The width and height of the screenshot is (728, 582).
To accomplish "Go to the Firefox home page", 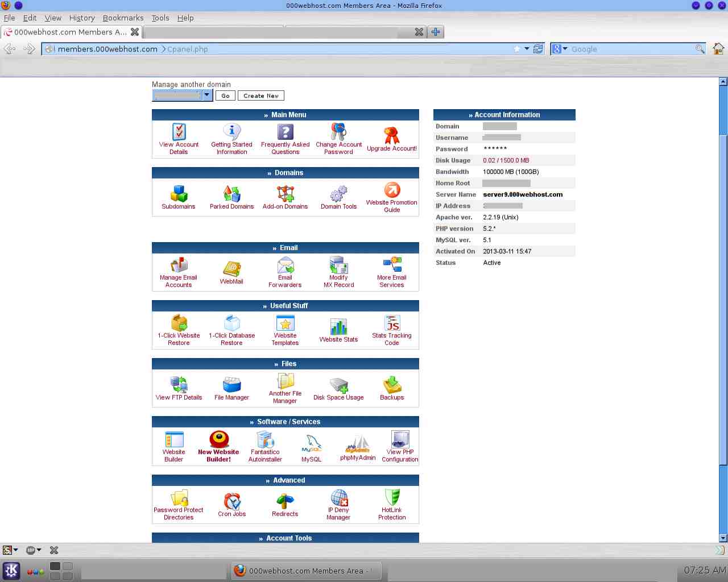I will click(x=718, y=49).
